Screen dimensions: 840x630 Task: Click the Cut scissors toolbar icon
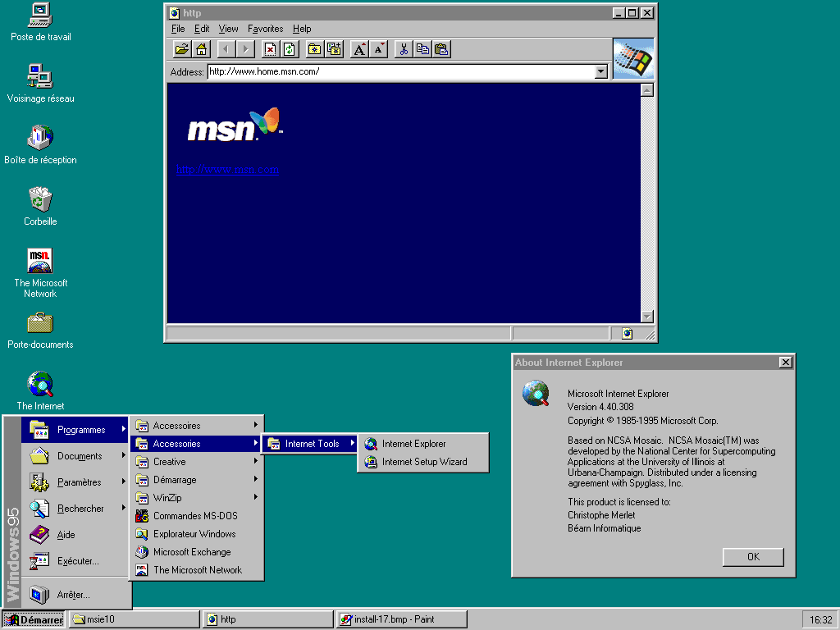[404, 49]
